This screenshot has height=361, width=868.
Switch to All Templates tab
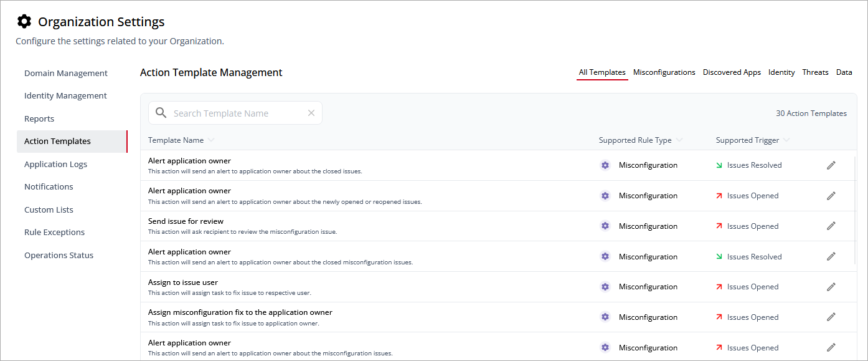click(602, 72)
